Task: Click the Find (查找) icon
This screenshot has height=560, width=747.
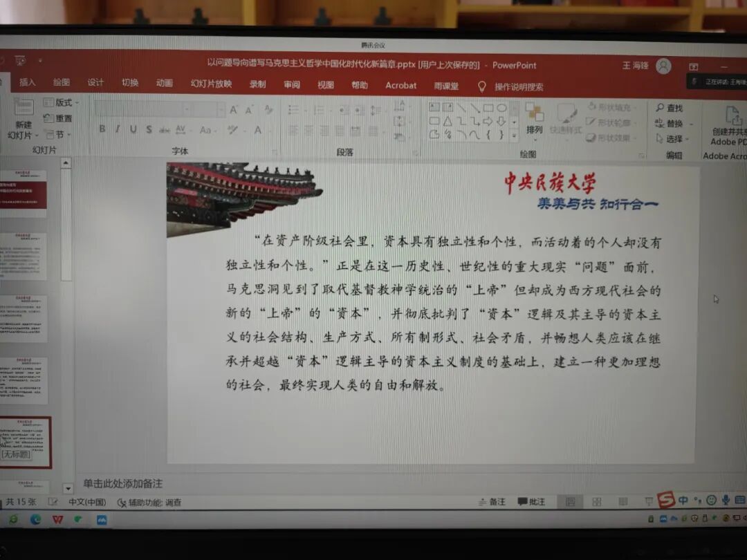Action: pyautogui.click(x=661, y=109)
